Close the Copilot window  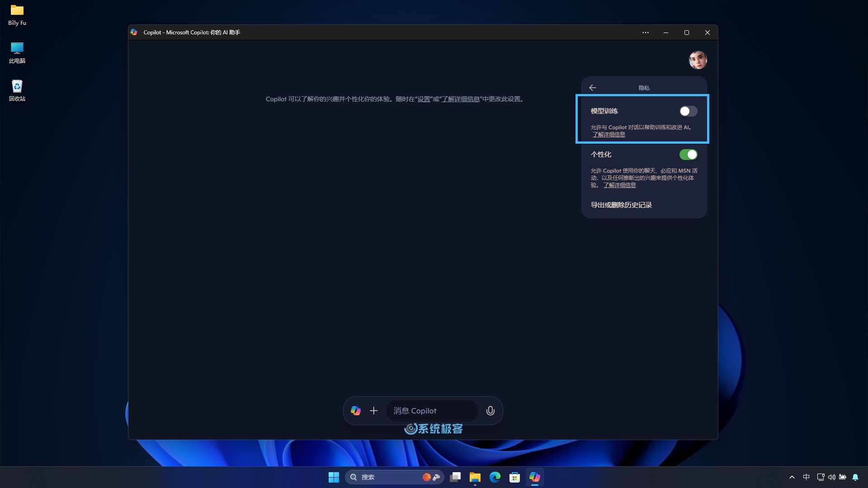point(708,33)
